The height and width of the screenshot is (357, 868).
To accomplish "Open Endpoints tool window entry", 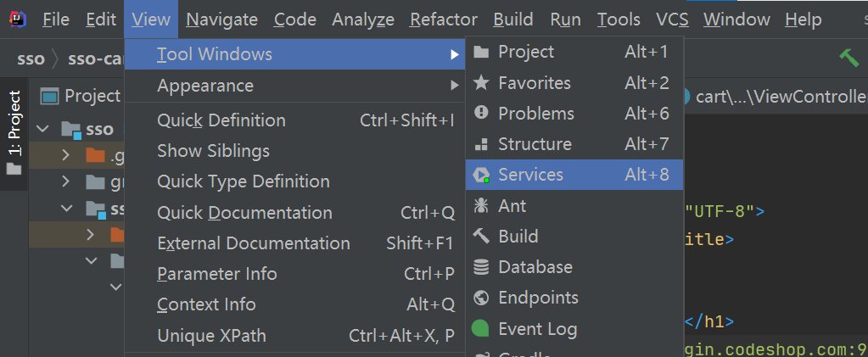I will coord(538,298).
